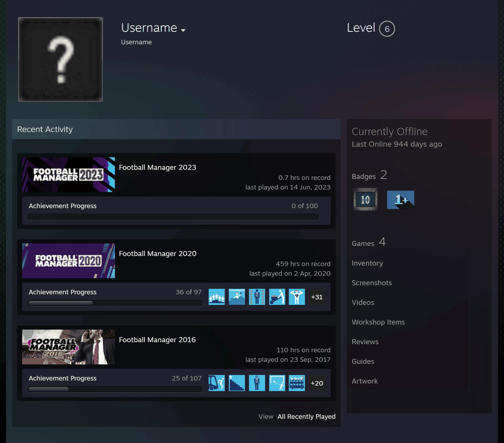Viewport: 504px width, 443px height.
Task: Click FM 2023 achievement progress bar
Action: (x=173, y=217)
